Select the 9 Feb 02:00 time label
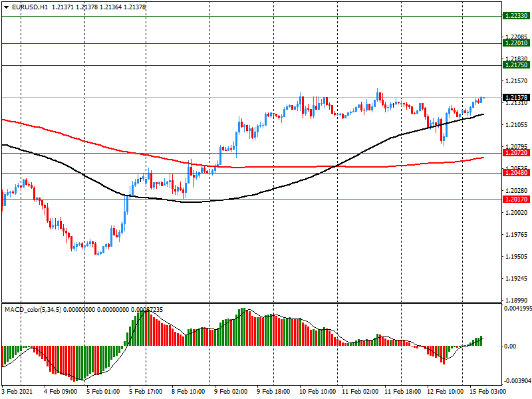532x399 pixels. coord(229,392)
